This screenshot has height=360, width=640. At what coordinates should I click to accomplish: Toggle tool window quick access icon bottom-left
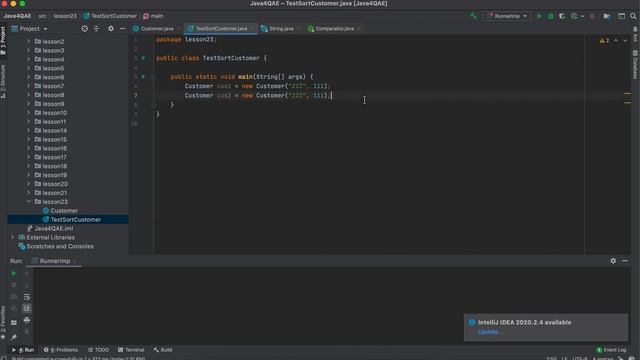tap(4, 358)
